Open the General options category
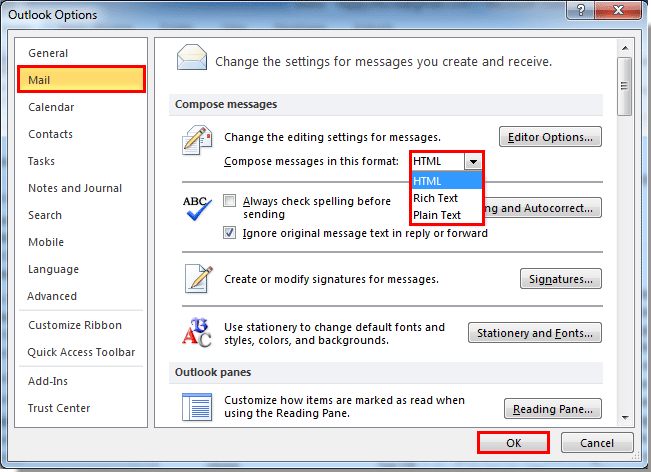 click(81, 53)
